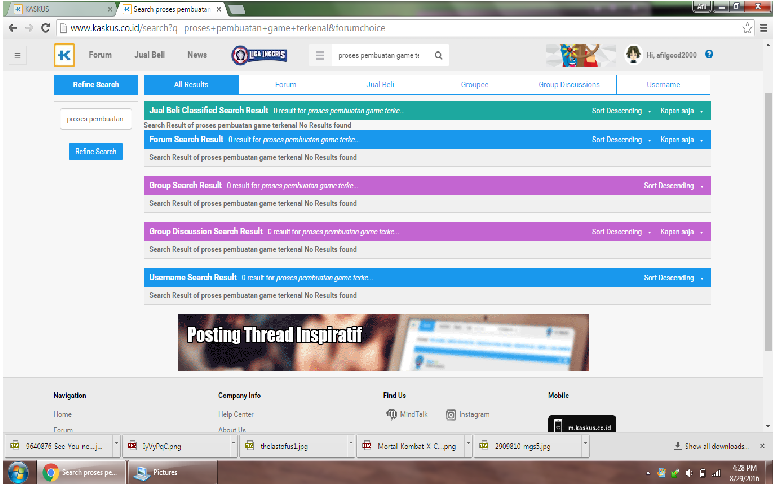Click the refine search keyword input field
776x484 pixels.
pyautogui.click(x=96, y=119)
